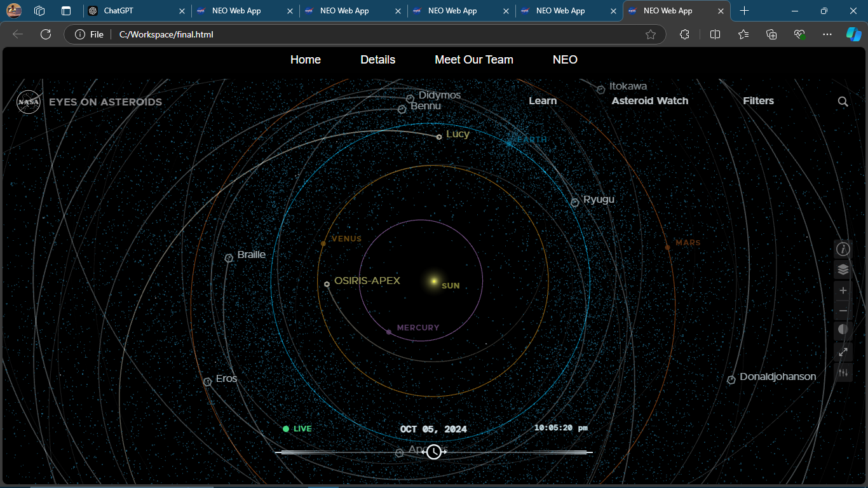Image resolution: width=868 pixels, height=488 pixels.
Task: Open the Learn menu
Action: point(543,101)
